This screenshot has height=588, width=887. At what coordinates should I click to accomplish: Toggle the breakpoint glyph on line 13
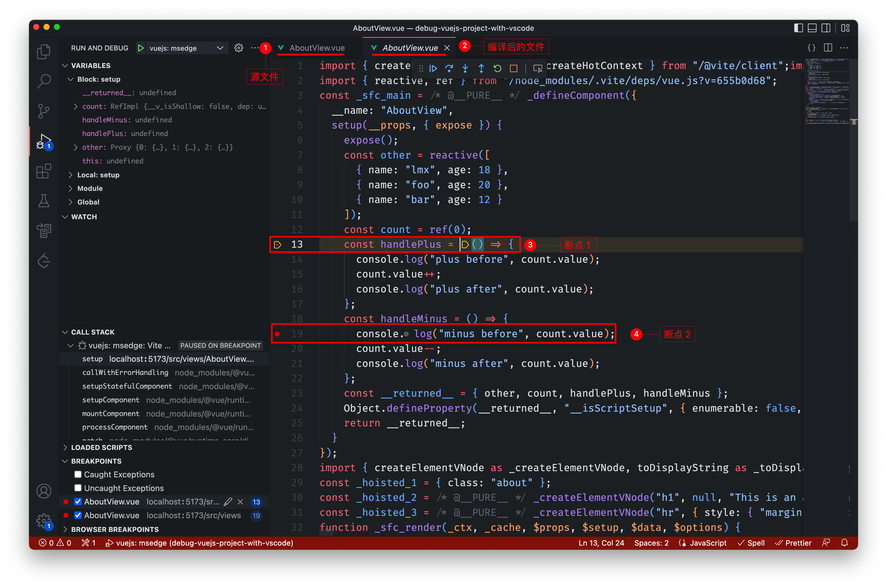[277, 245]
